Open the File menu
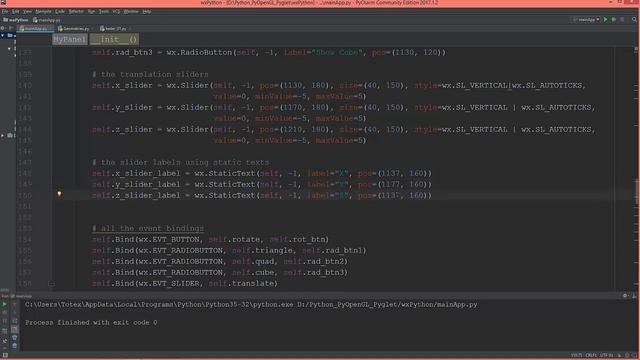Screen dimensions: 640x360 click(x=4, y=11)
